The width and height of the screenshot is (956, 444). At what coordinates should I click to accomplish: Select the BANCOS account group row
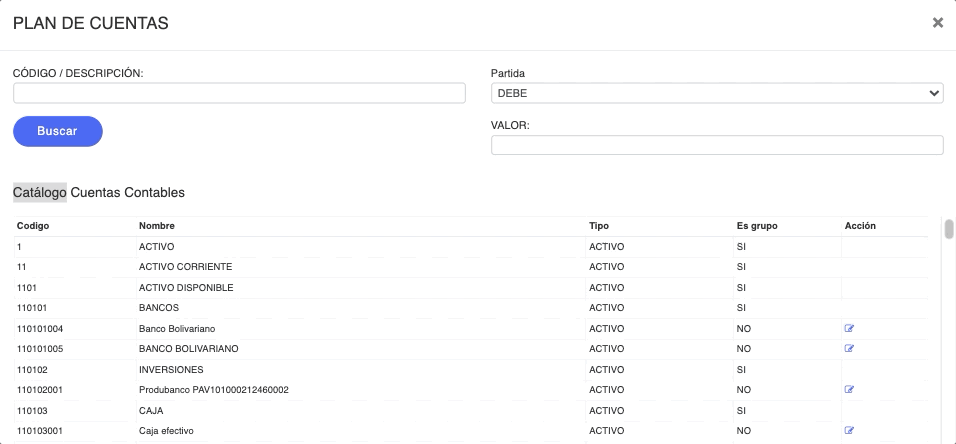pos(159,307)
